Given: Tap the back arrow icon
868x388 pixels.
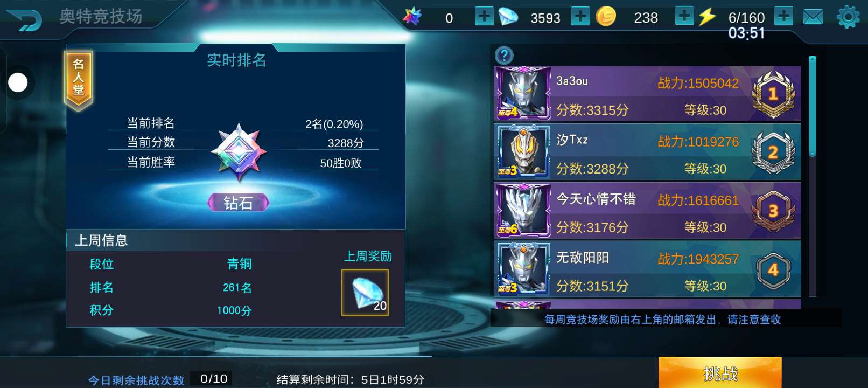Looking at the screenshot, I should [x=24, y=20].
